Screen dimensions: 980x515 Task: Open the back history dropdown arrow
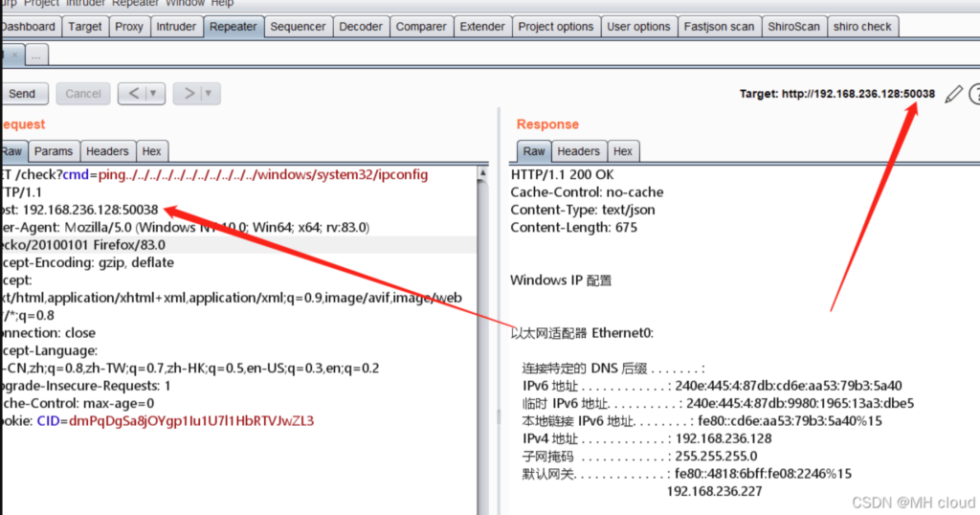[x=154, y=94]
